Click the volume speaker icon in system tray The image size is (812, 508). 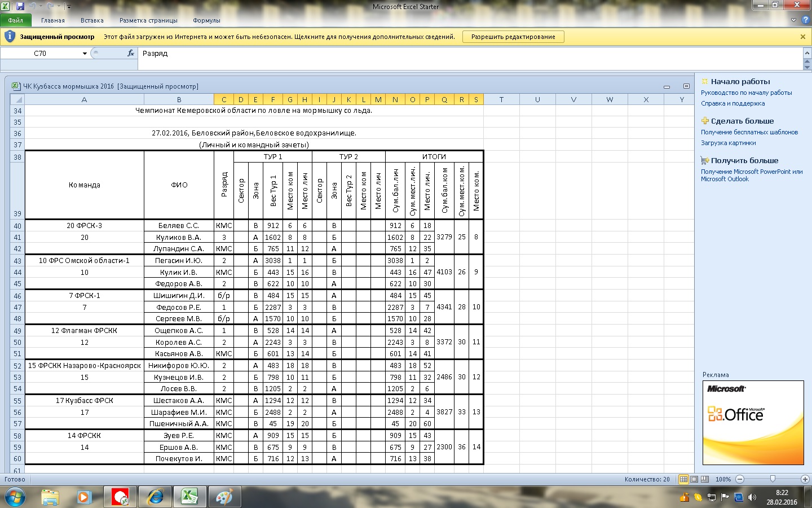pyautogui.click(x=752, y=497)
